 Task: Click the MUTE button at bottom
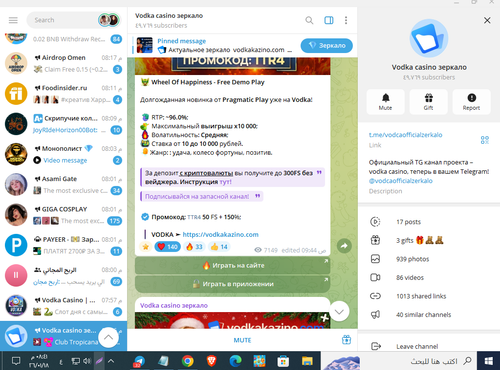pyautogui.click(x=242, y=340)
